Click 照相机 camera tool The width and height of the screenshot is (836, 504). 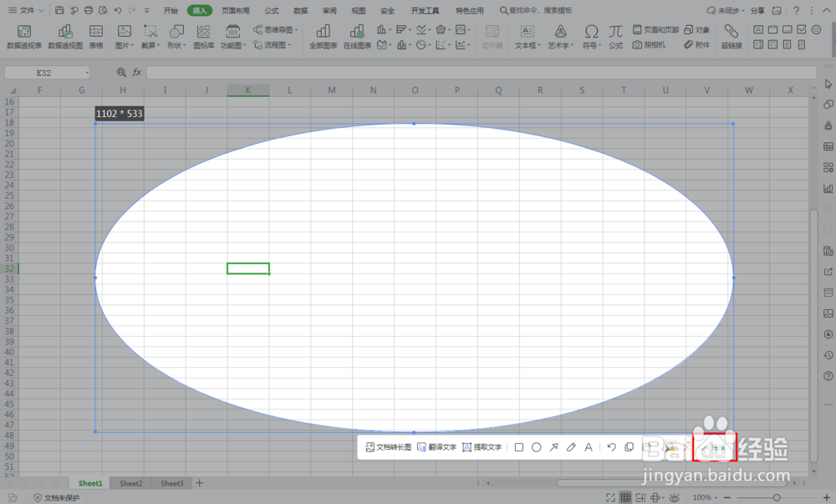pyautogui.click(x=649, y=45)
